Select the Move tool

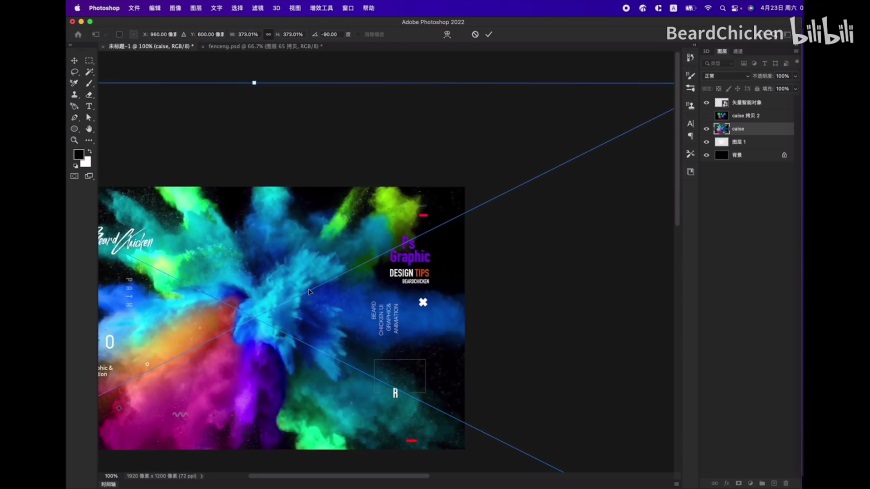coord(74,61)
